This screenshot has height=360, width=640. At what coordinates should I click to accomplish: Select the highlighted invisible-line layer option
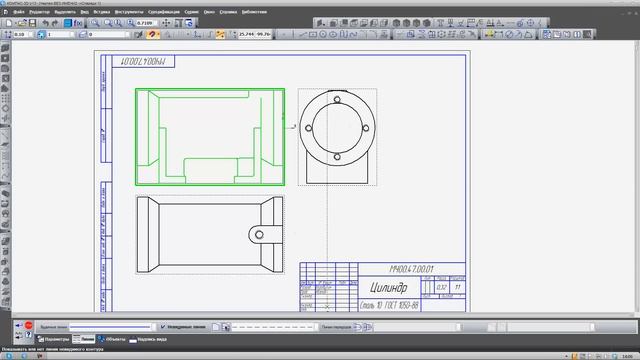tap(226, 327)
